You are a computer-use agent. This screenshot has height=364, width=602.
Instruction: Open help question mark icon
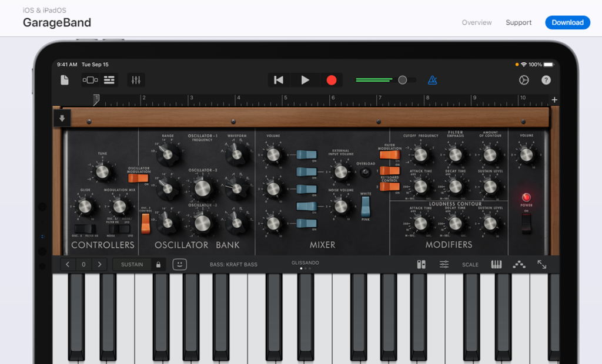point(546,80)
